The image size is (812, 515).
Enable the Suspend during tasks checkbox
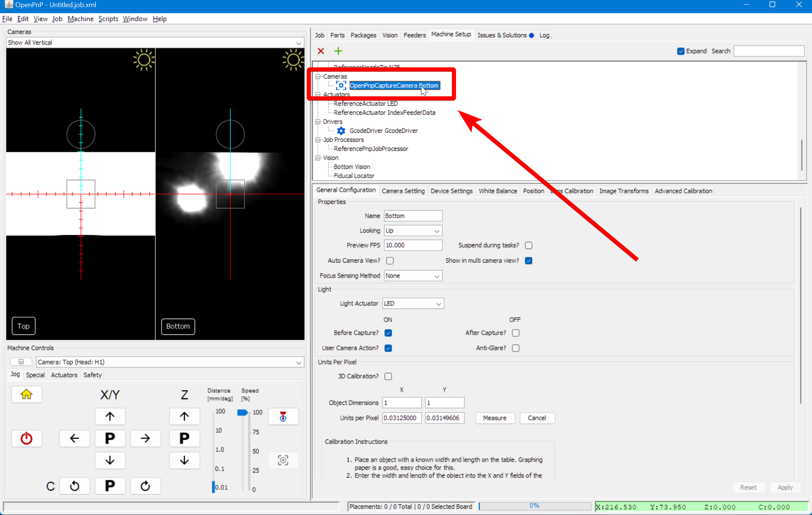coord(528,245)
